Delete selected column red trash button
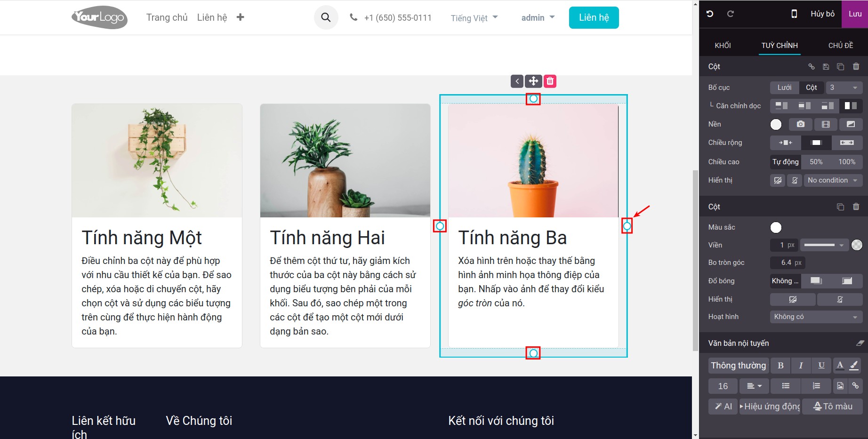Viewport: 868px width, 439px height. (x=550, y=81)
